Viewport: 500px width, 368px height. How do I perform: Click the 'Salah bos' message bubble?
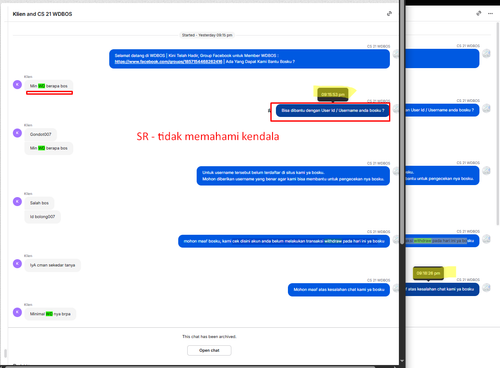39,203
